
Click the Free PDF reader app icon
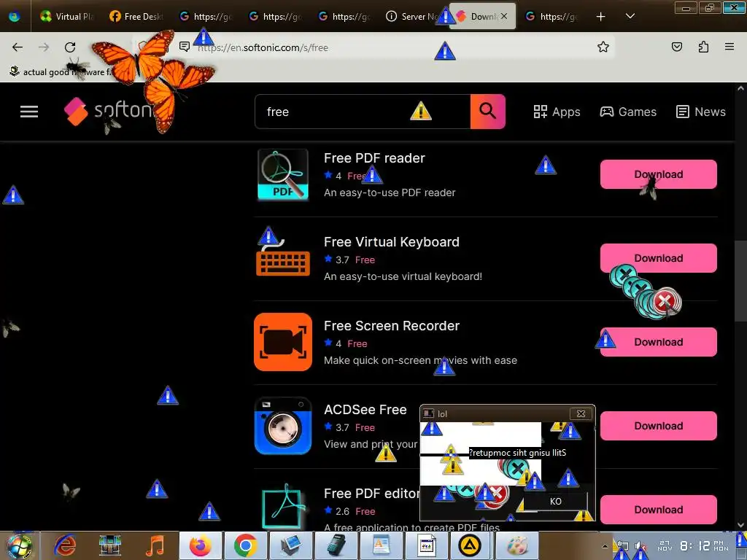pos(283,174)
